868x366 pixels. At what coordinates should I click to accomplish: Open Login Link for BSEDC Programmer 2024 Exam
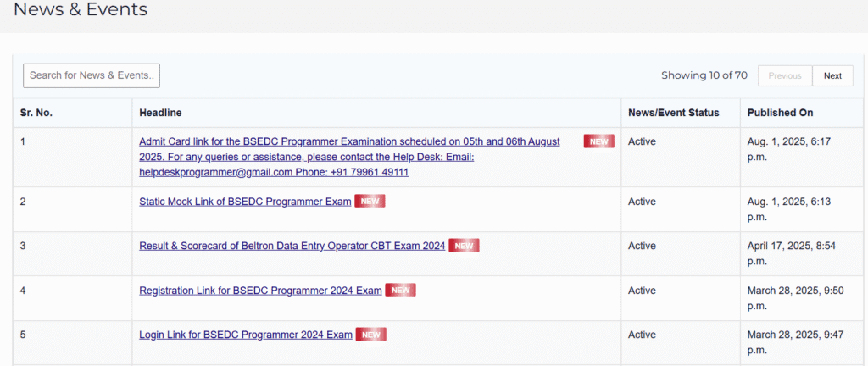pos(246,335)
